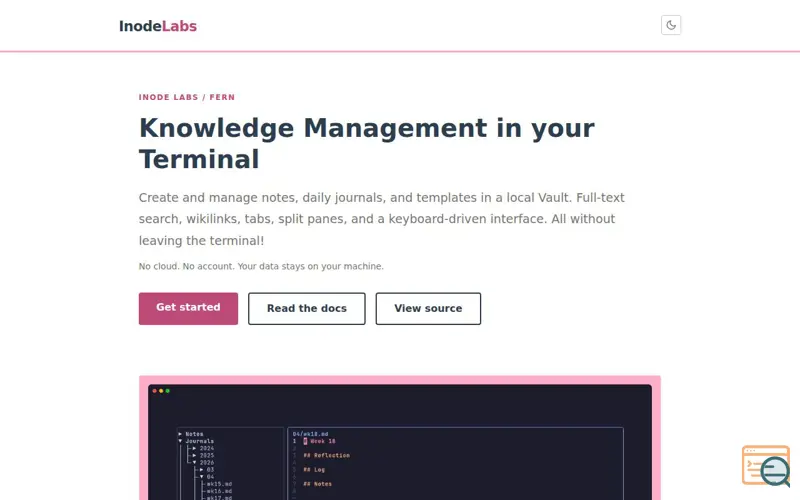This screenshot has width=800, height=500.
Task: Click the 04/wk18.md file path in editor pane
Action: 310,434
